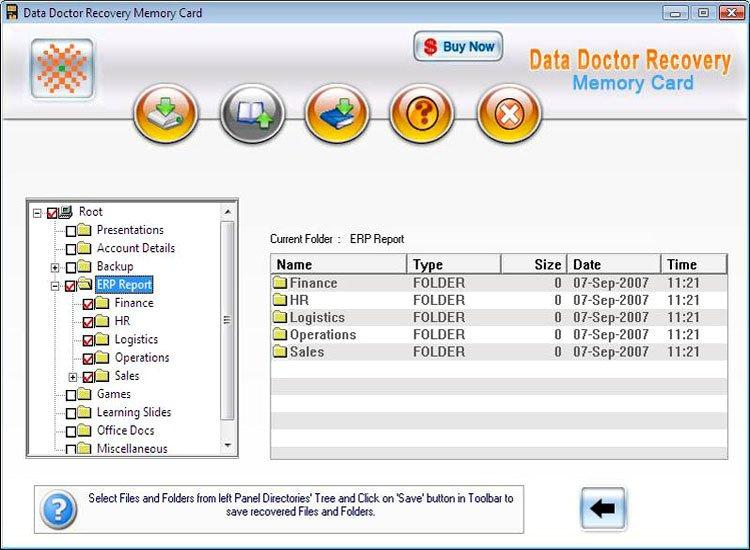Open Help via question mark toolbar button
The height and width of the screenshot is (550, 750).
pos(422,114)
